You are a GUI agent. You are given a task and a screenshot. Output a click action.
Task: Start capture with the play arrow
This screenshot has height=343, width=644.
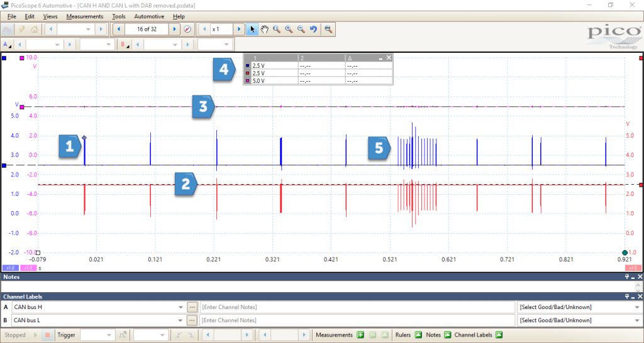[35, 335]
